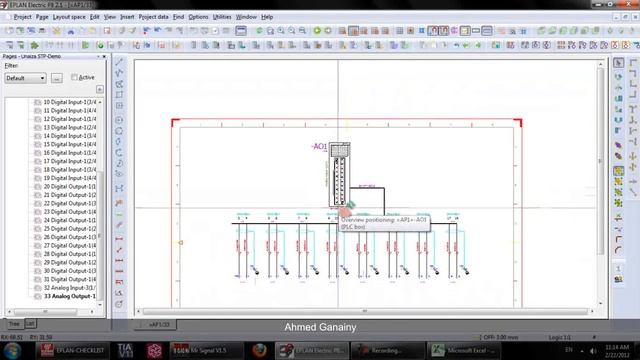Click the drawing area horizontal scrollbar
The width and height of the screenshot is (640, 360).
point(365,311)
